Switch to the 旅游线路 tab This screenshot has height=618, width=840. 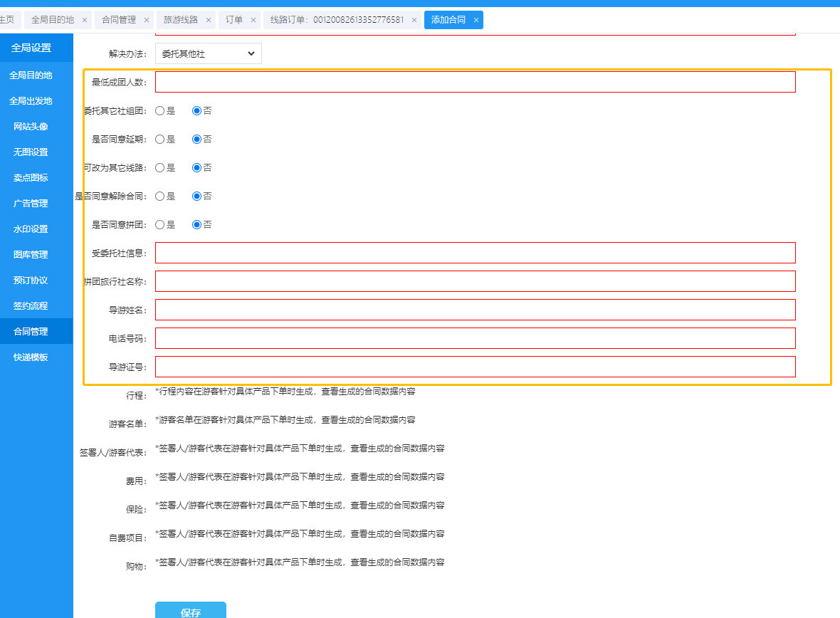tap(181, 20)
